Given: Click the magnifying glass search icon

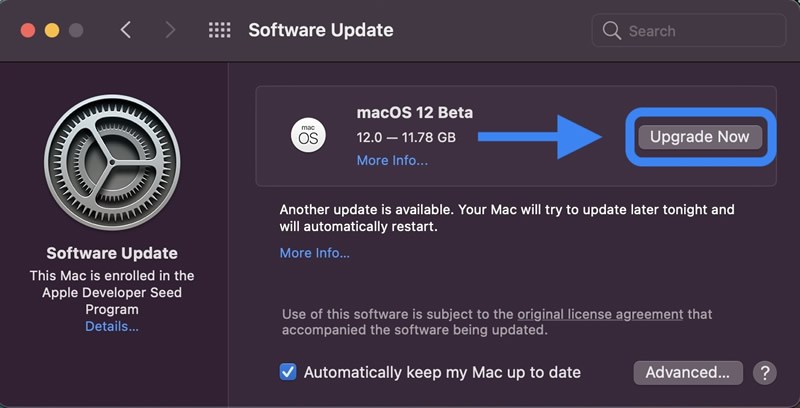Looking at the screenshot, I should pos(612,31).
